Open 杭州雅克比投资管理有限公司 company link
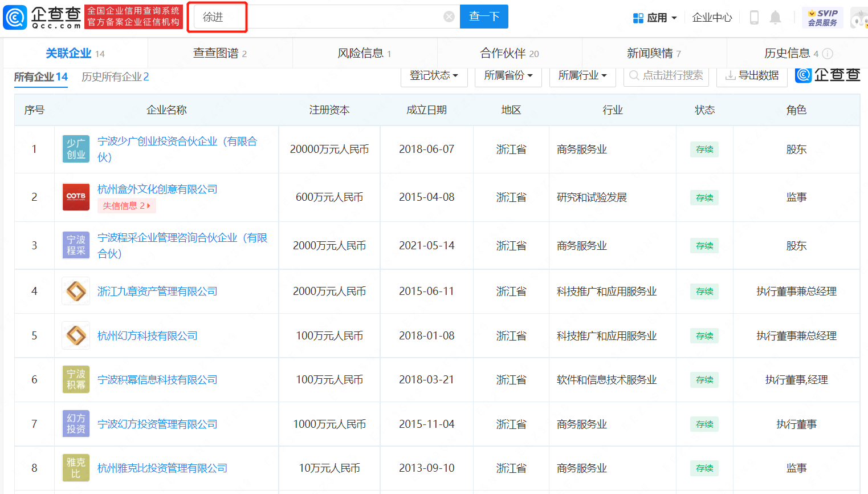The height and width of the screenshot is (494, 868). point(162,468)
